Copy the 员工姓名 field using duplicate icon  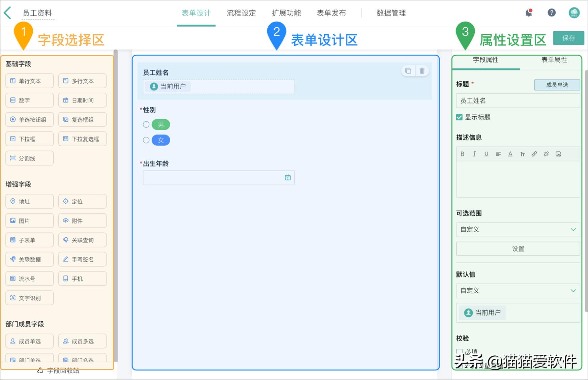[x=408, y=71]
